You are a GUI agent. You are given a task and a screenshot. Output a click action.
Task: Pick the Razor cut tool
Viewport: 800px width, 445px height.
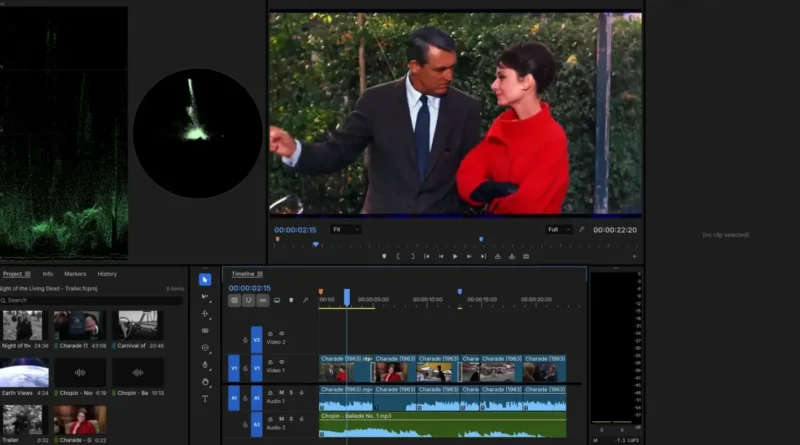coord(205,331)
